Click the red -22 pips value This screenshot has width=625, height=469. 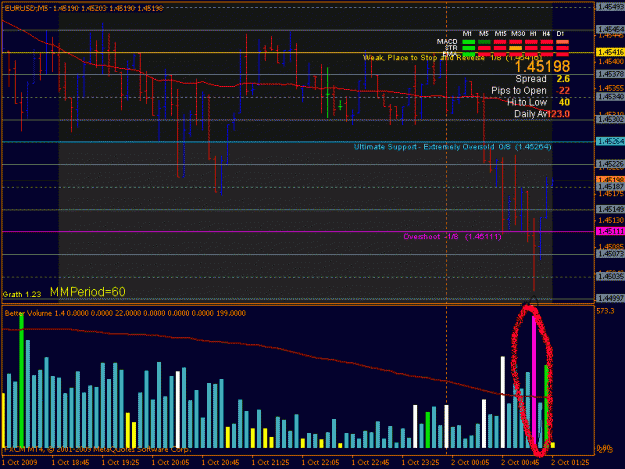[564, 91]
